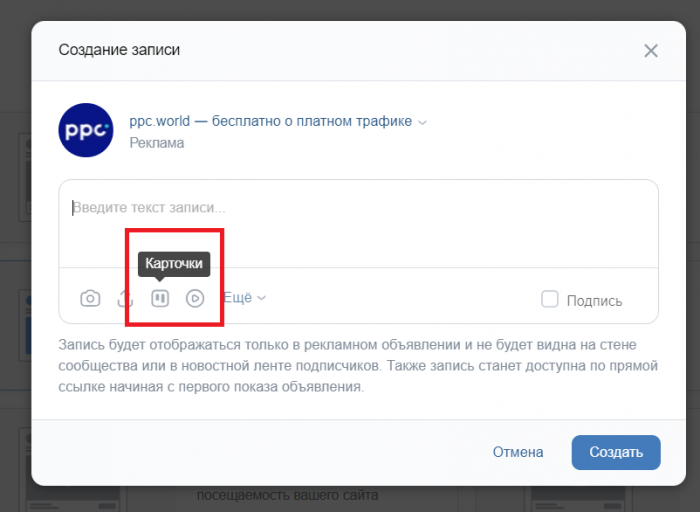Focus the Введите текст записи field
700x512 pixels.
click(x=358, y=222)
